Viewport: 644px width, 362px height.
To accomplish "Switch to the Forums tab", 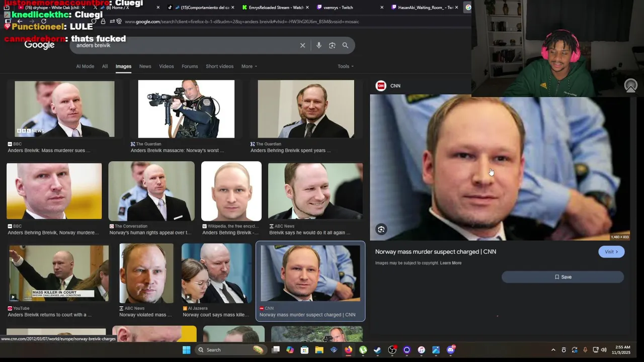I will [190, 66].
